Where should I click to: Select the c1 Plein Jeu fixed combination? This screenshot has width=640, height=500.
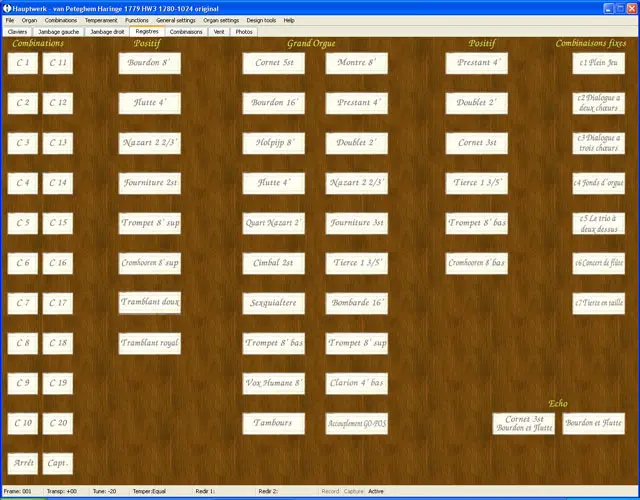(x=598, y=63)
